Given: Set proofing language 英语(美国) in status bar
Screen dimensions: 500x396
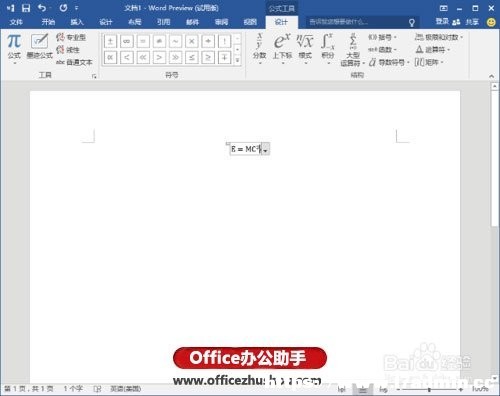Looking at the screenshot, I should tap(126, 389).
